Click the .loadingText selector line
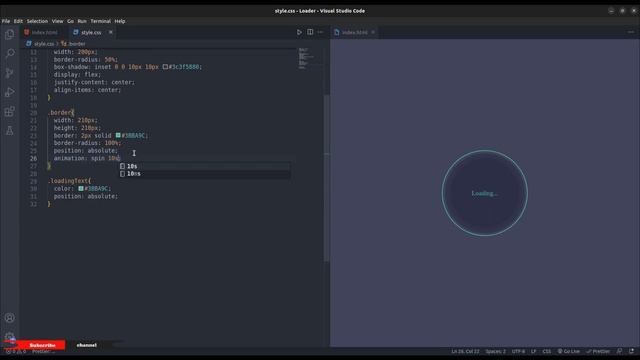This screenshot has height=360, width=640. pos(69,181)
